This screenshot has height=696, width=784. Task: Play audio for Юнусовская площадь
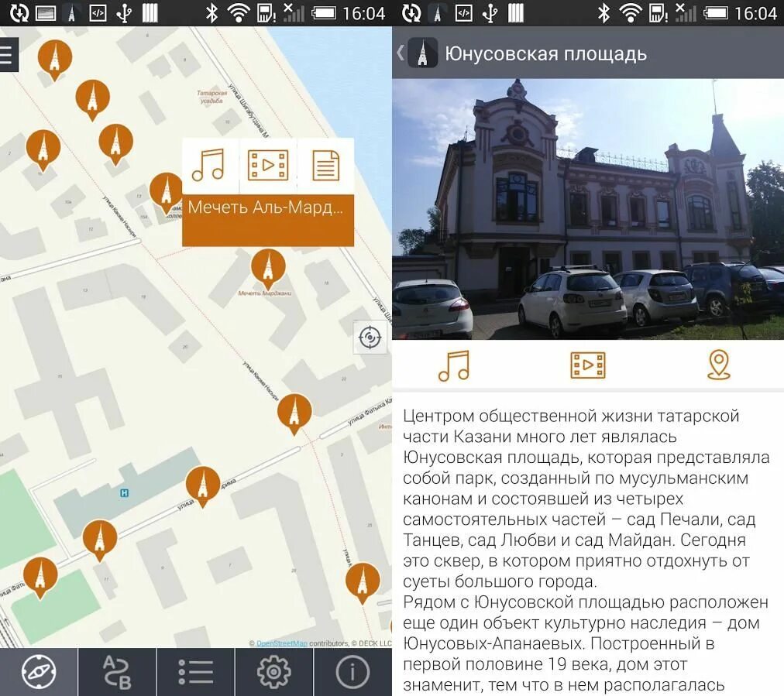[454, 365]
